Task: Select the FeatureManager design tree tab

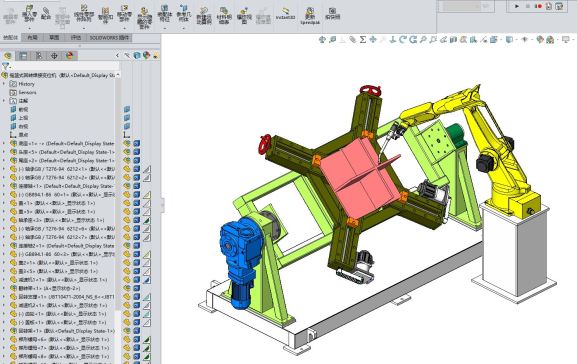Action: 8,56
